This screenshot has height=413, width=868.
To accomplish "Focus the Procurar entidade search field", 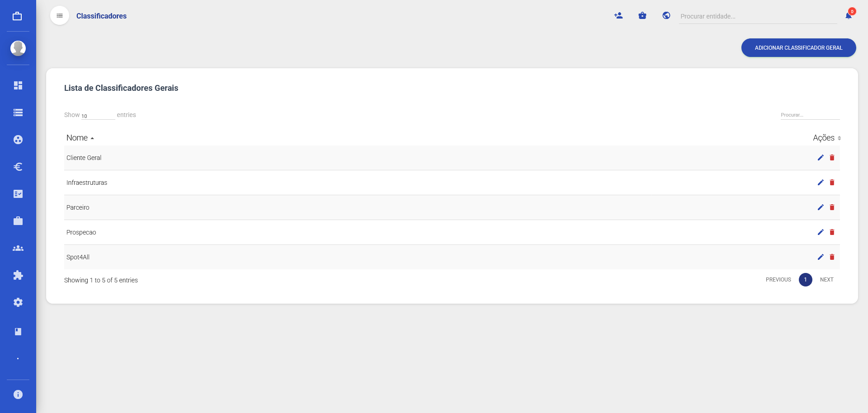I will [757, 16].
